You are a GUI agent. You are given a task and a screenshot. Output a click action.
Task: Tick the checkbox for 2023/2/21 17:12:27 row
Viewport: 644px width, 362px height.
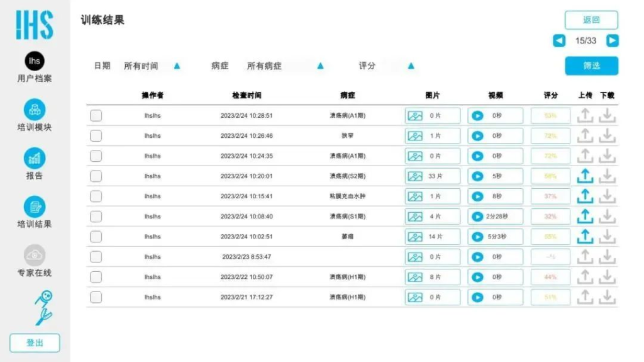coord(96,297)
